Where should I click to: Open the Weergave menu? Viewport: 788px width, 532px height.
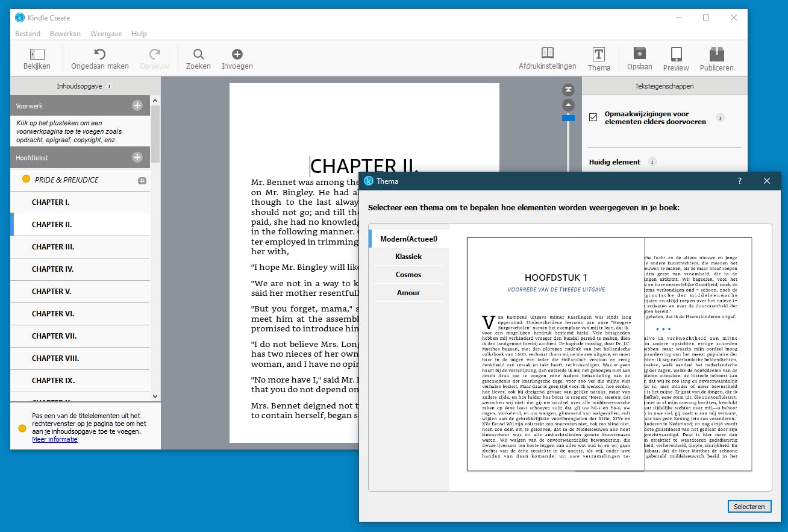pos(106,34)
